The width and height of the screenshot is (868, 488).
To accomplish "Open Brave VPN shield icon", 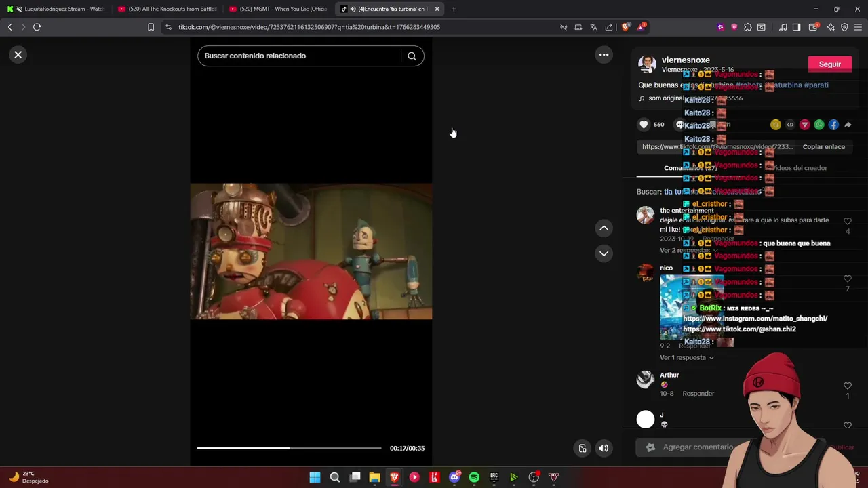I will (844, 27).
